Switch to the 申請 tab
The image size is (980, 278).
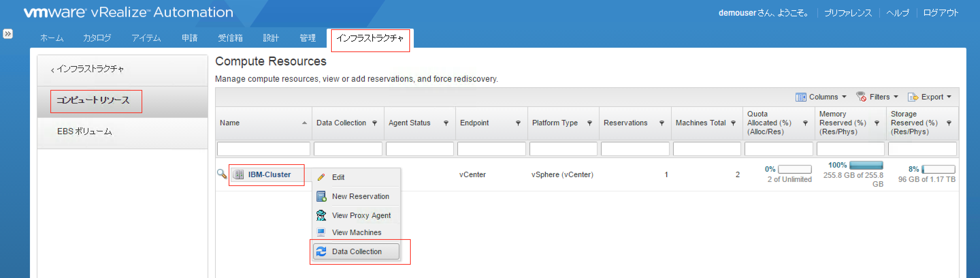190,38
